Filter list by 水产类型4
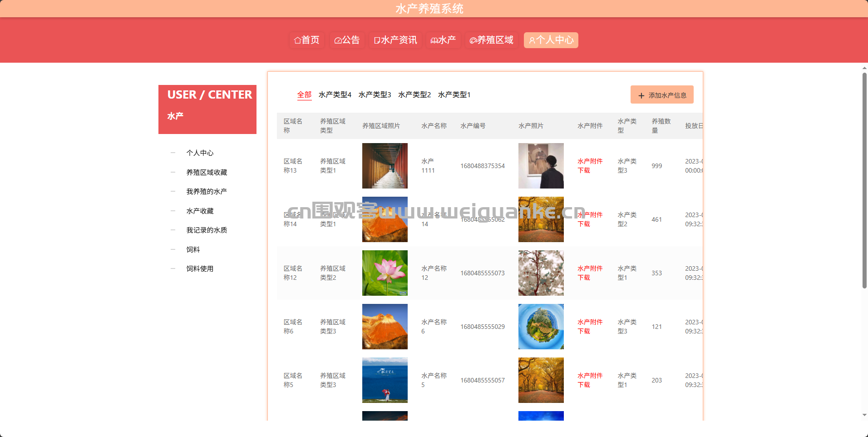 point(335,94)
